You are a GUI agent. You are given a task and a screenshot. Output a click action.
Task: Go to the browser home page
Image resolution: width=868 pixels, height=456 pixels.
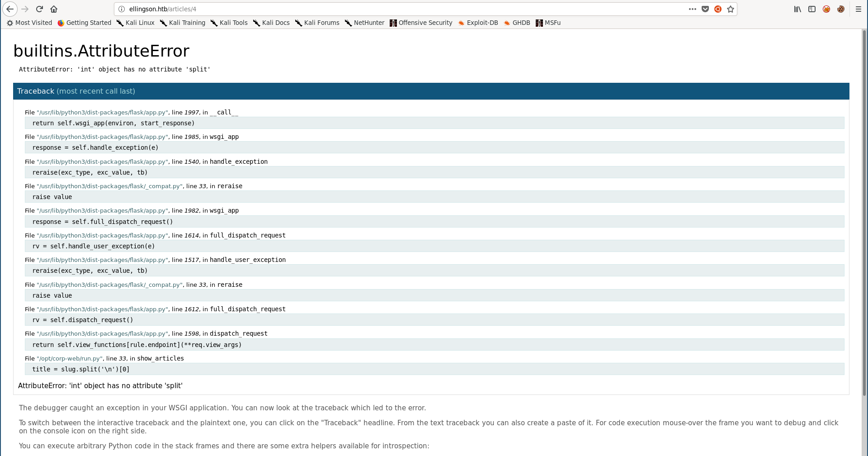tap(54, 9)
